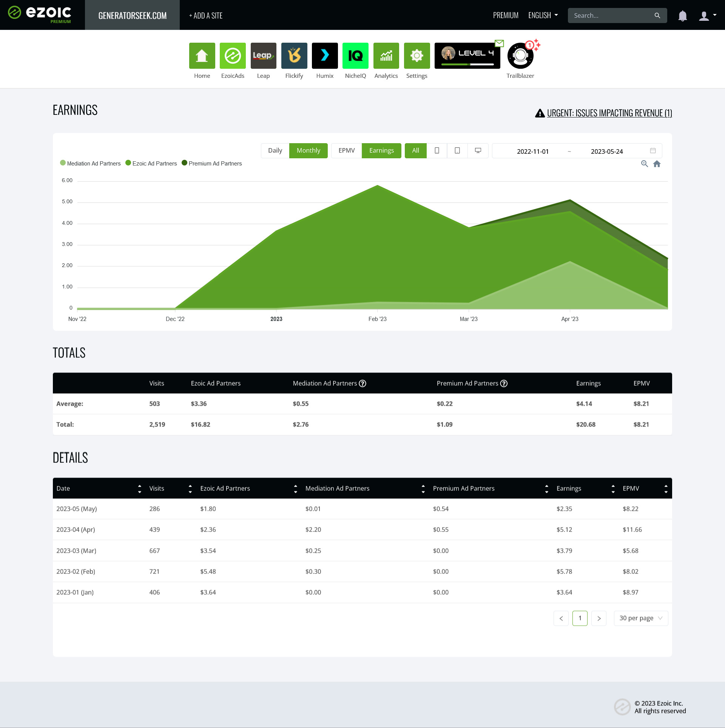Click the Level 4 progress bar

point(467,64)
